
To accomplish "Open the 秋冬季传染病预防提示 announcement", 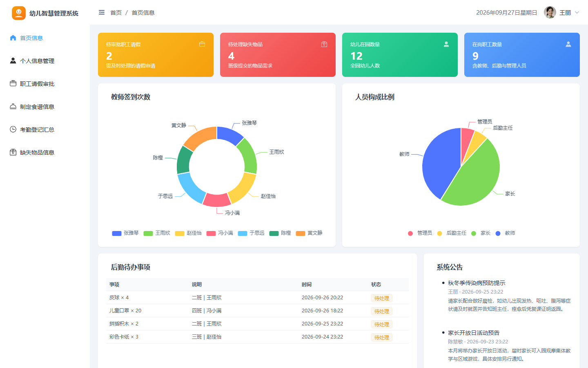I will pyautogui.click(x=477, y=283).
